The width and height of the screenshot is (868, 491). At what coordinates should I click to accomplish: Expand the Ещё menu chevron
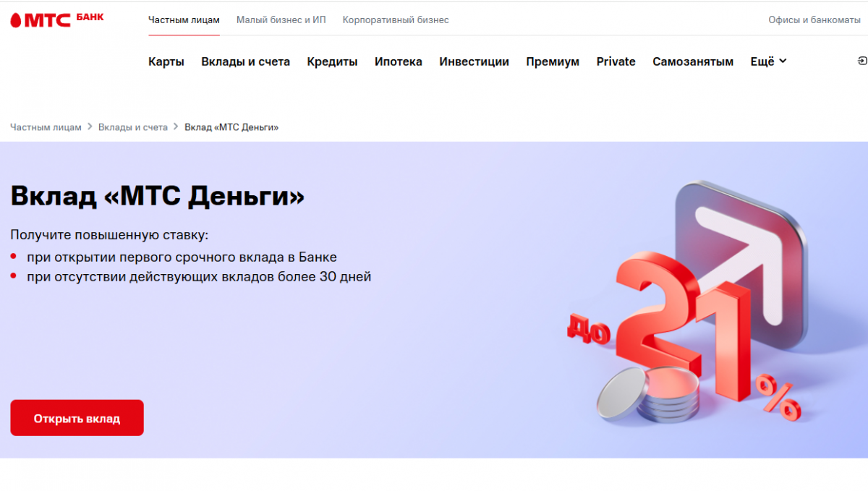pyautogui.click(x=783, y=61)
